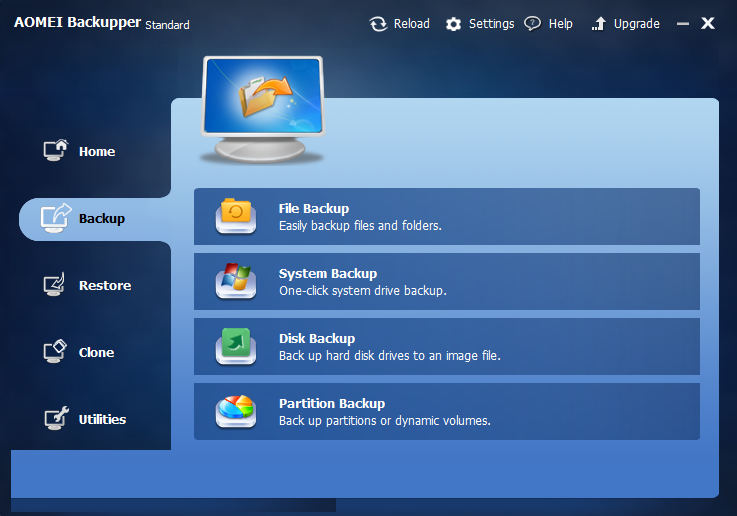Click the Upgrade arrow icon
This screenshot has height=516, width=737.
[598, 23]
